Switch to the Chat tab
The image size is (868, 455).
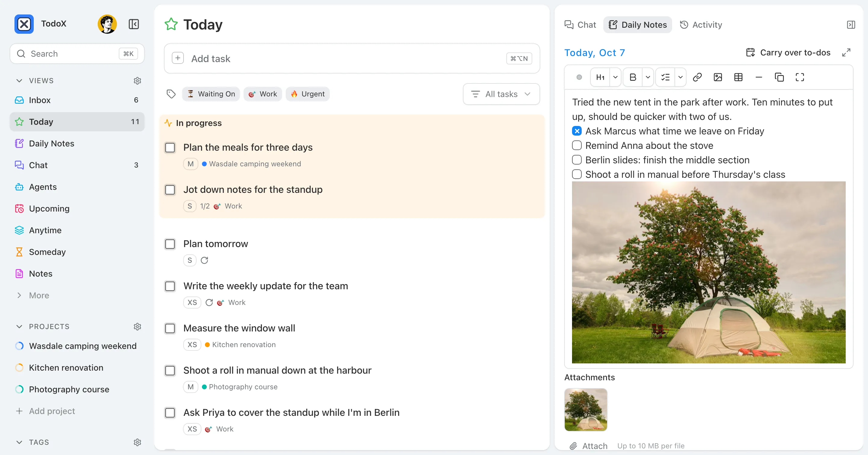[x=580, y=25]
